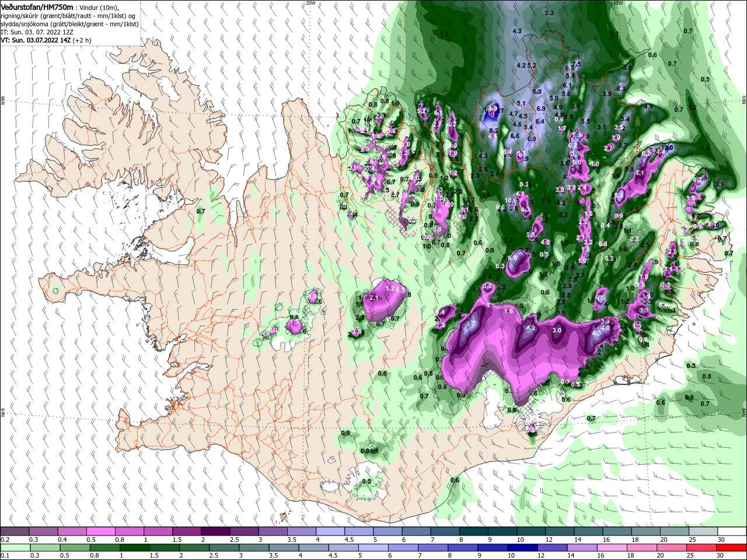Click the '6.0' value in the small purple patch
The image size is (747, 560).
pos(513,257)
